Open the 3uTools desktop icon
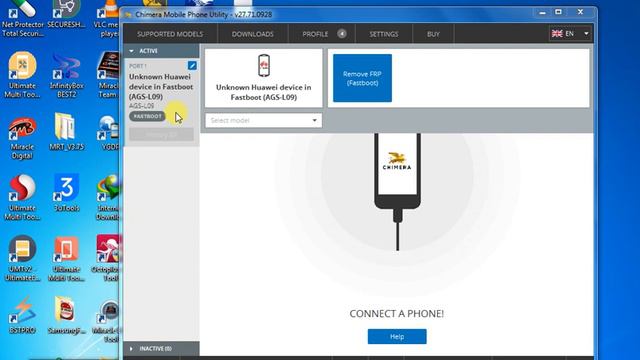Viewport: 640px width, 360px height. point(66,193)
